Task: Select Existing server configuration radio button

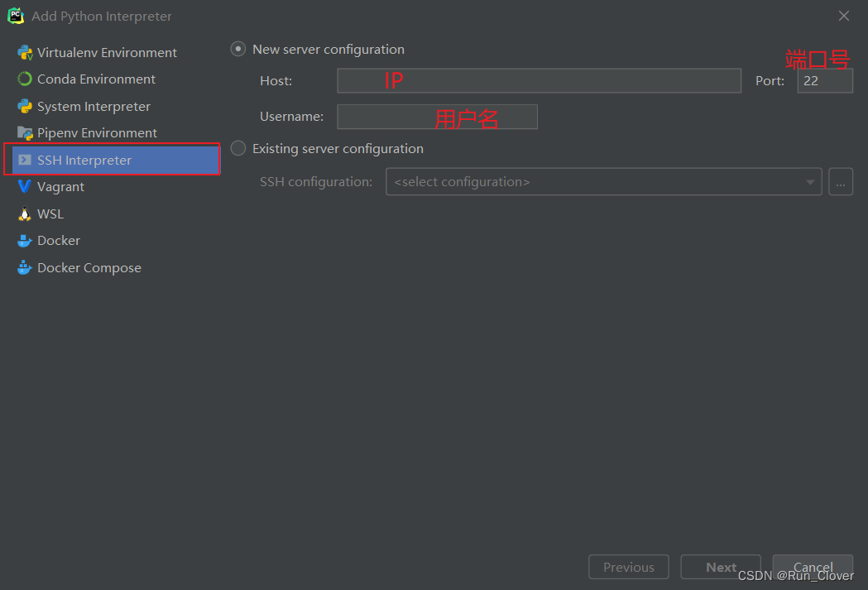Action: 238,148
